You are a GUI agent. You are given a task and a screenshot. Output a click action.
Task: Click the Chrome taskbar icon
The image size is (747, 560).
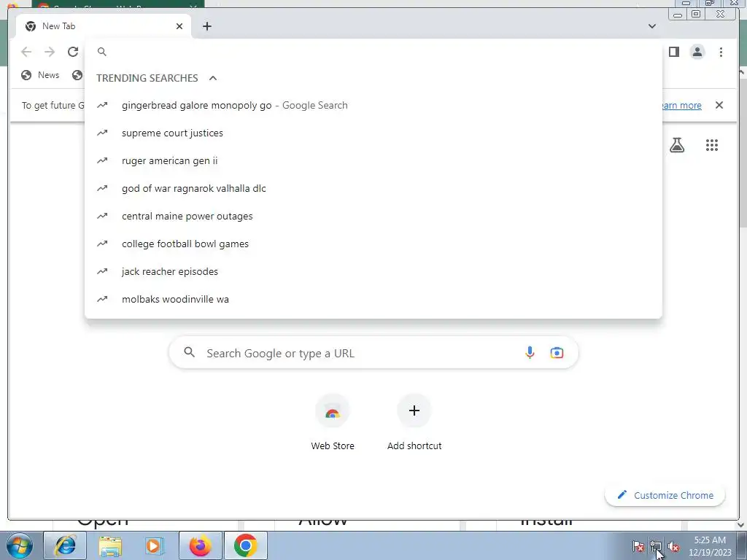pyautogui.click(x=245, y=545)
